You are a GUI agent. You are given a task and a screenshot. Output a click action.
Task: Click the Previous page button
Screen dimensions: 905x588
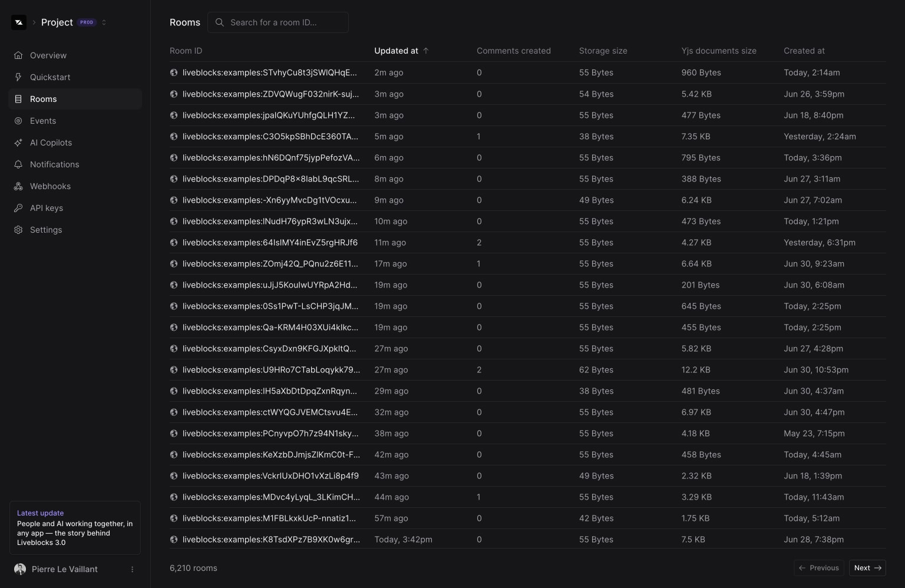pos(818,568)
